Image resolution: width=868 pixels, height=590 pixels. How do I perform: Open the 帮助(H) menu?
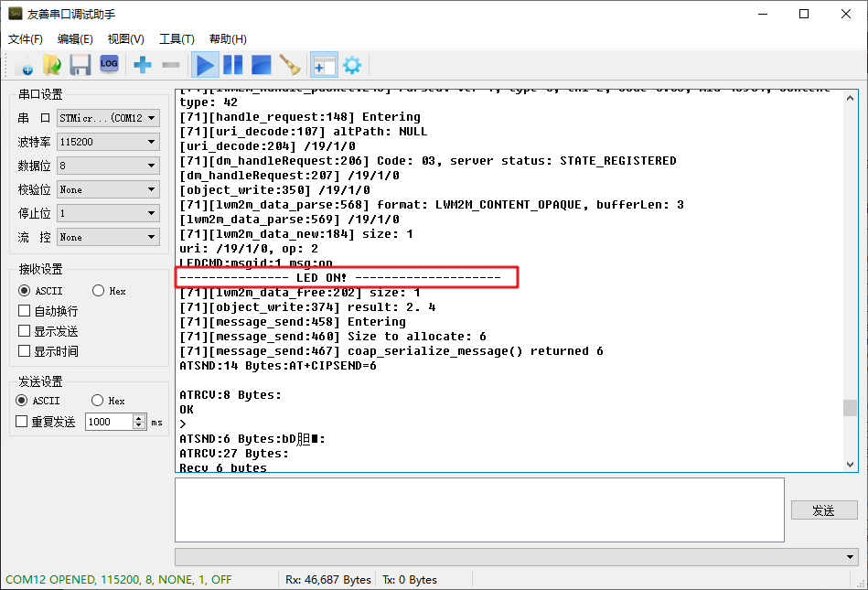228,38
